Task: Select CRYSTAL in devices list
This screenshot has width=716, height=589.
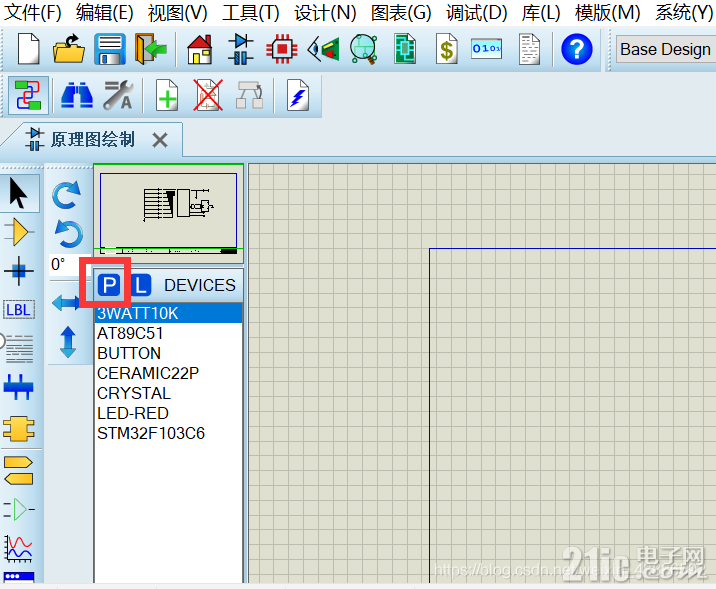Action: (168, 393)
